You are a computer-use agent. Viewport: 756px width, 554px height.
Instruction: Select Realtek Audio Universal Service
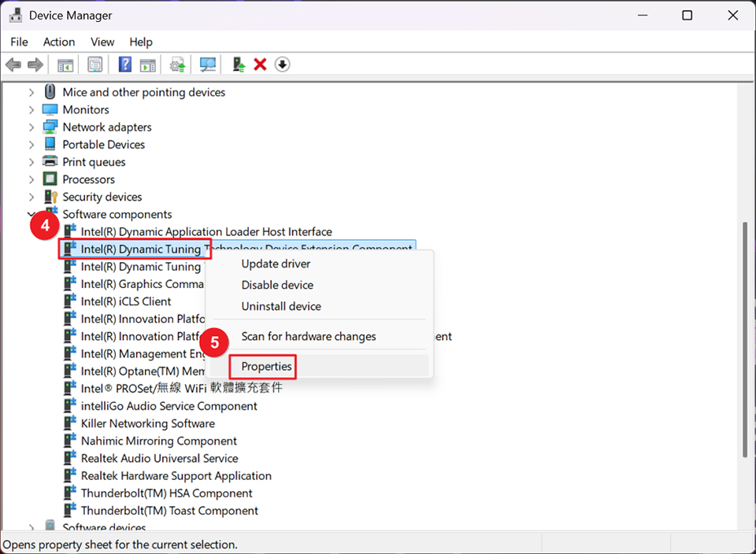[x=160, y=458]
